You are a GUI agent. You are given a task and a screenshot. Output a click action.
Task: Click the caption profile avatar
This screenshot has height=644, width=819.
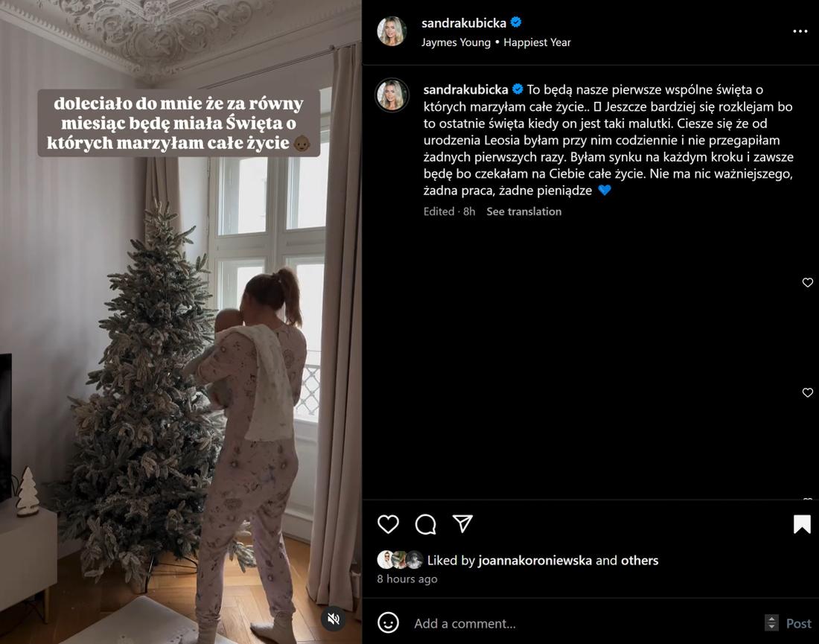coord(392,95)
